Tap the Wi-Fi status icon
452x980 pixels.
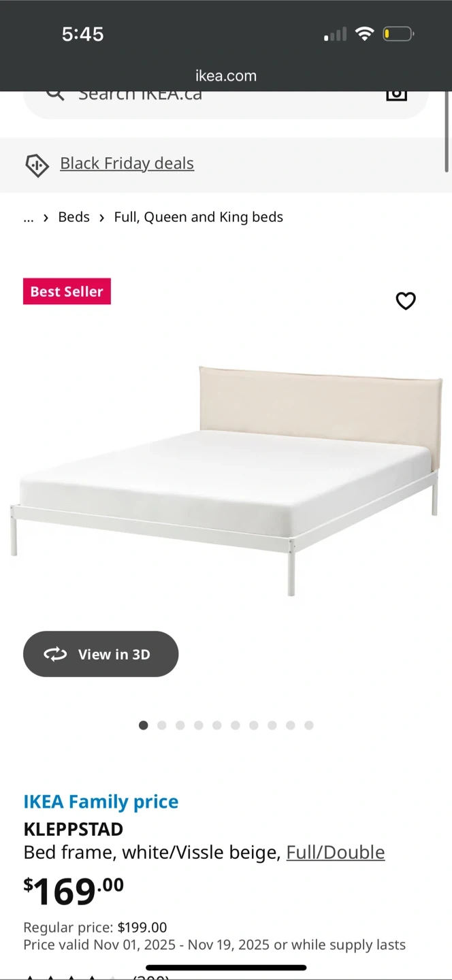(x=365, y=33)
